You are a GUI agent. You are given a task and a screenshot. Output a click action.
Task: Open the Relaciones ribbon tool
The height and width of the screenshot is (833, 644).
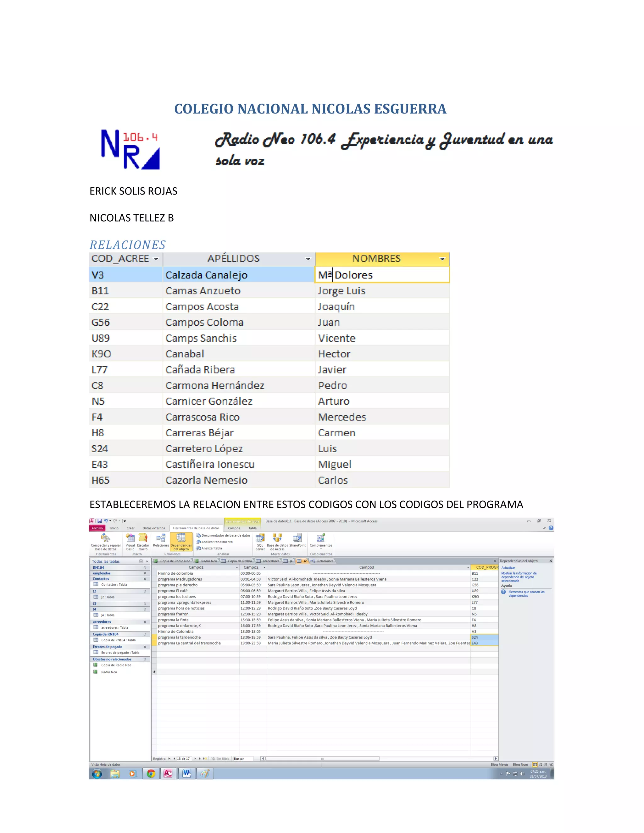click(161, 538)
